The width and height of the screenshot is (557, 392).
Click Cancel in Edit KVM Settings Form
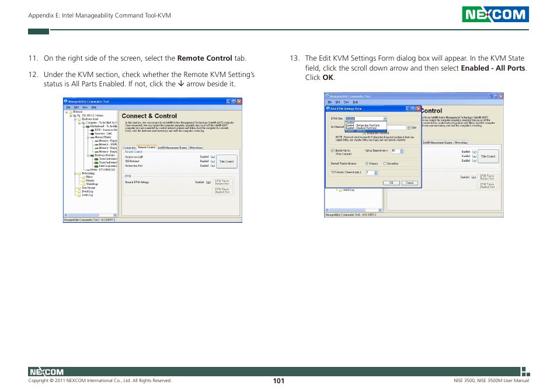click(x=410, y=183)
